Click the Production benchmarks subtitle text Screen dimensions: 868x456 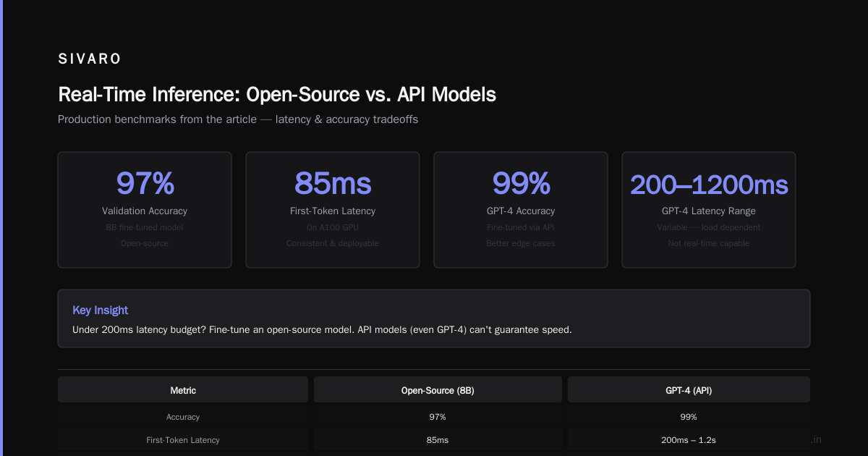(x=238, y=119)
